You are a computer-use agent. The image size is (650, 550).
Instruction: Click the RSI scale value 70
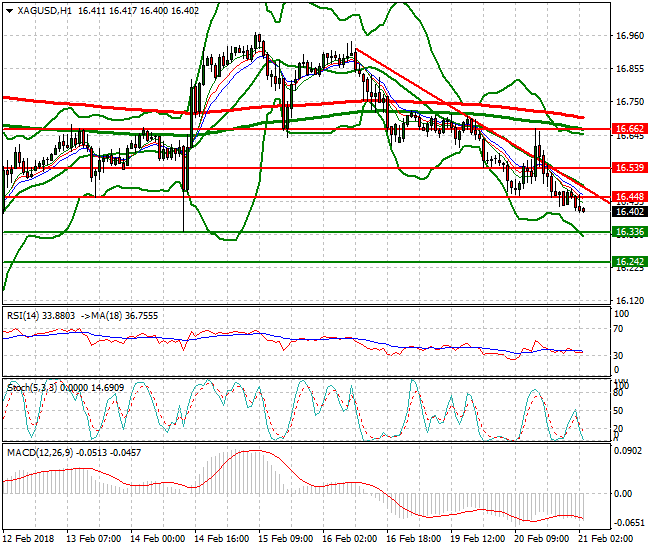point(618,329)
